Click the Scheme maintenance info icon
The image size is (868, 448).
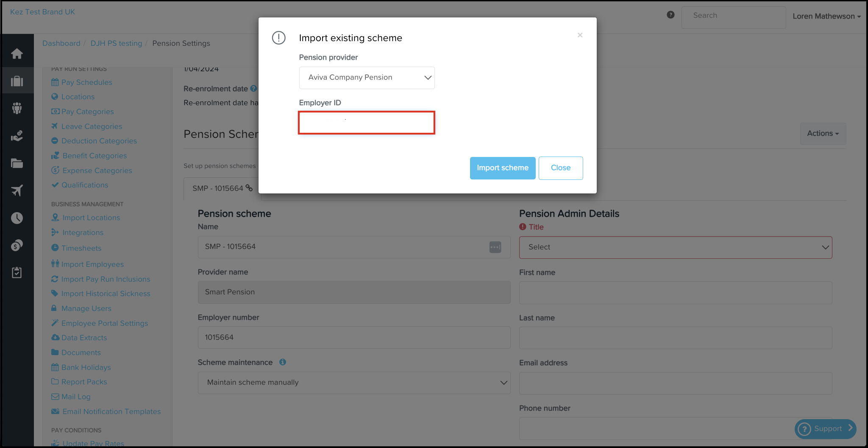[x=283, y=362]
